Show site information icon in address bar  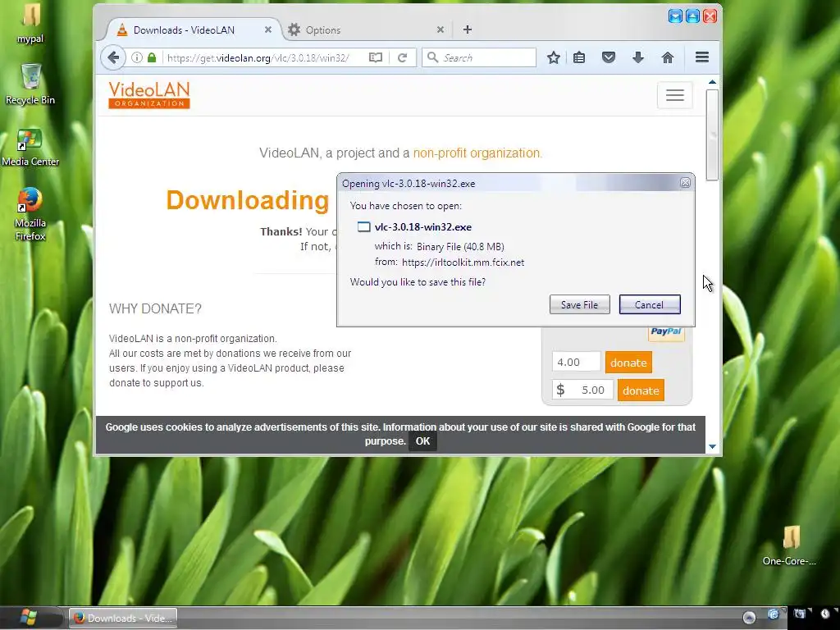click(137, 57)
